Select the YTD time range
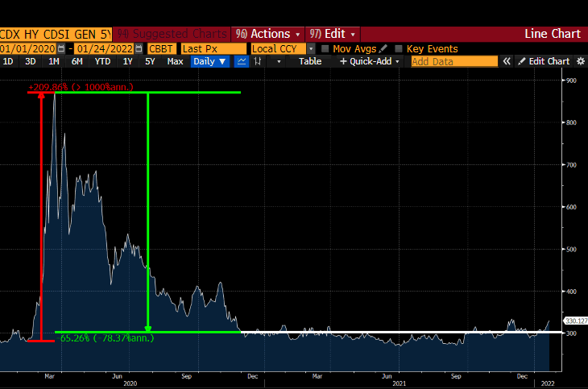This screenshot has height=389, width=588. coord(102,61)
